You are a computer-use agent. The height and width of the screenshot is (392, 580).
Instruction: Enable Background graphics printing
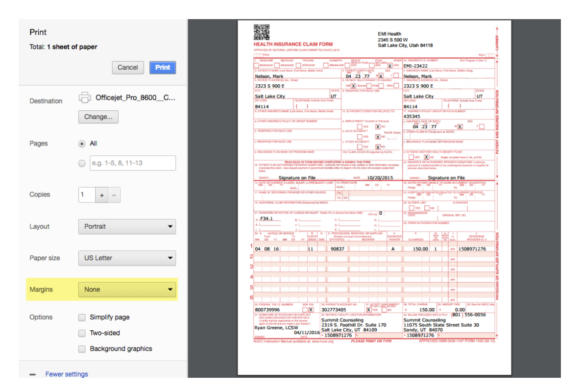[81, 348]
